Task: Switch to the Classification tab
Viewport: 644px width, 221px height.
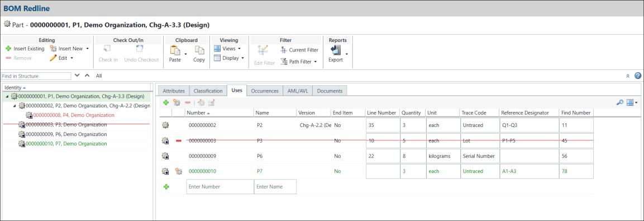Action: coord(208,91)
